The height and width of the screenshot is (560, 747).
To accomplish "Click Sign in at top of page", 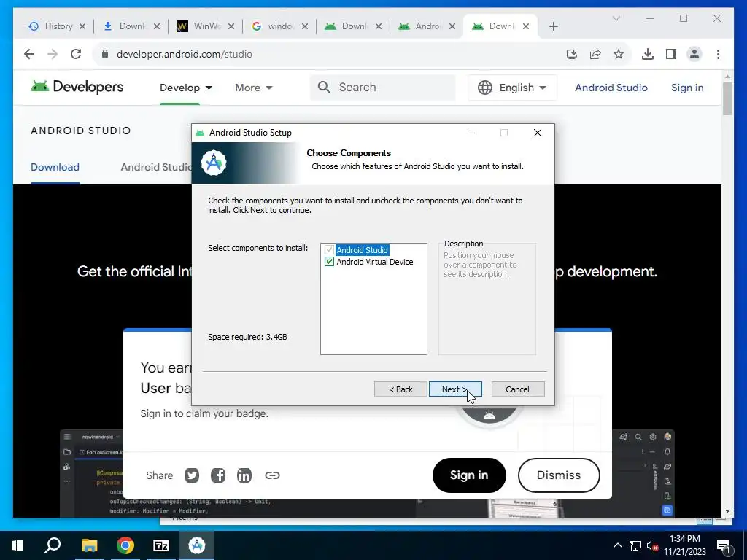I will pos(687,87).
